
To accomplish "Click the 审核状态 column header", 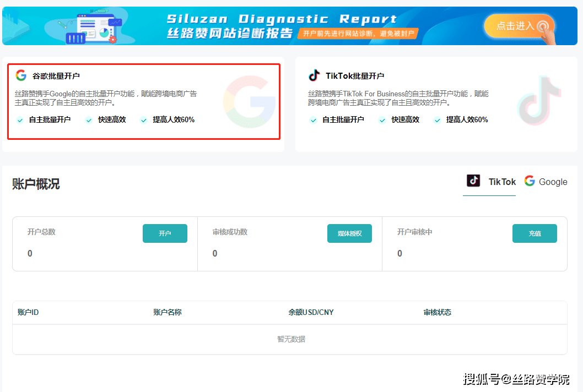I will pyautogui.click(x=437, y=312).
